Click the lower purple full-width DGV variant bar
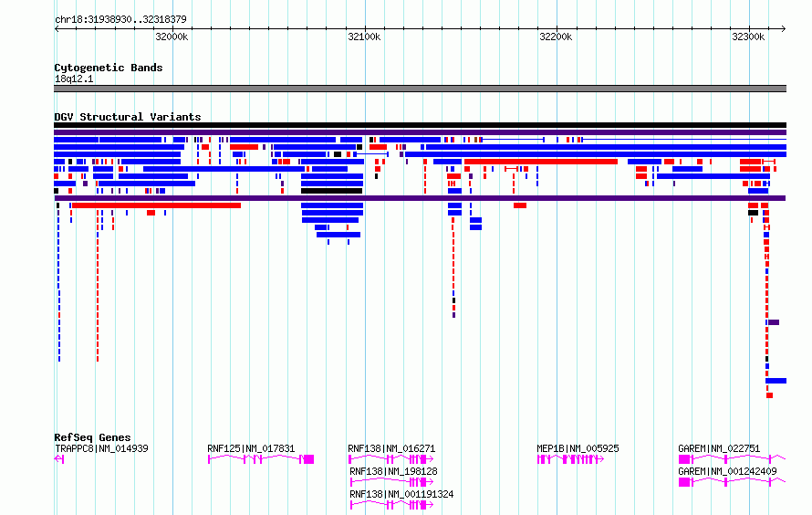The image size is (812, 515). (420, 198)
